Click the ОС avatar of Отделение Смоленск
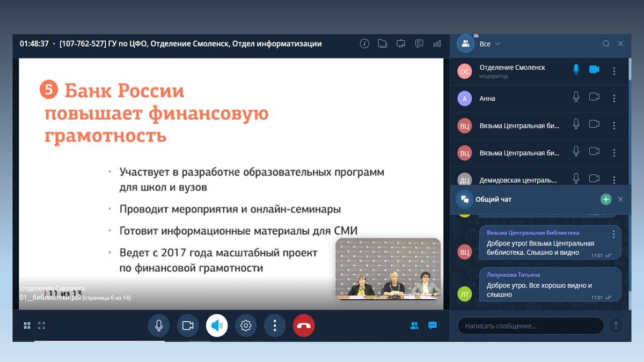Image resolution: width=644 pixels, height=362 pixels. 465,71
